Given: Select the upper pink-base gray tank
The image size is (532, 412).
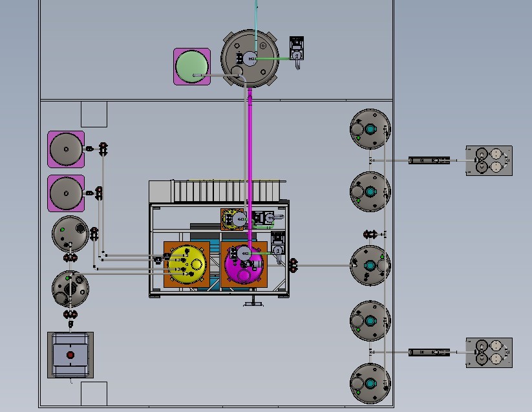Looking at the screenshot, I should (x=66, y=149).
